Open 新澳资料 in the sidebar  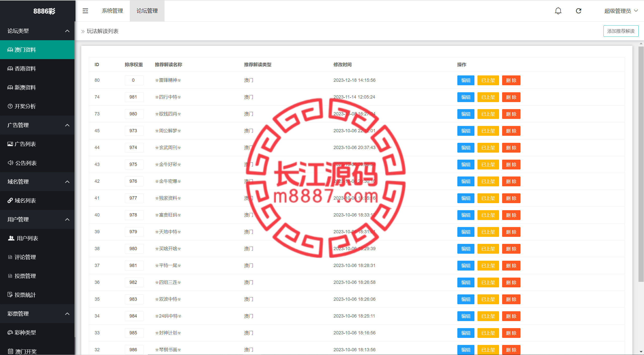point(37,87)
